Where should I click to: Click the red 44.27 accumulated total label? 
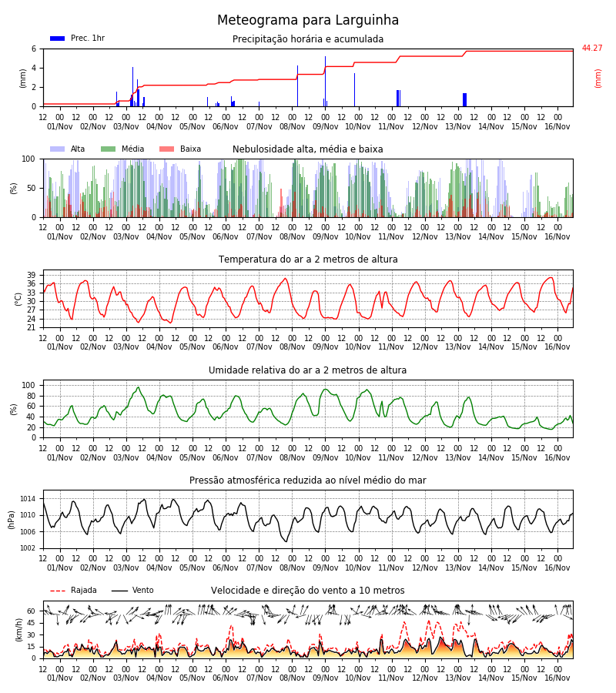coord(592,48)
